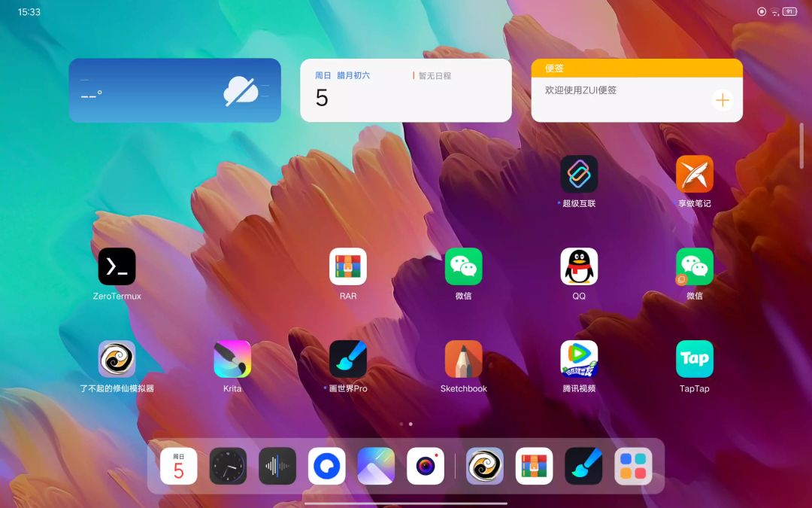Open the cloned 微信 with orange badge
Screen dimensions: 812x508
[x=694, y=267]
